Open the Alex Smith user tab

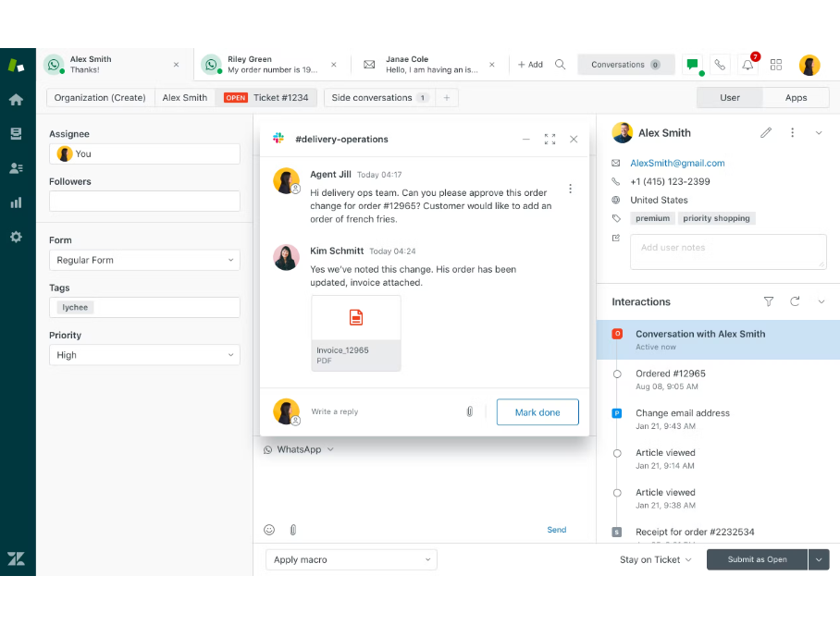pyautogui.click(x=185, y=97)
